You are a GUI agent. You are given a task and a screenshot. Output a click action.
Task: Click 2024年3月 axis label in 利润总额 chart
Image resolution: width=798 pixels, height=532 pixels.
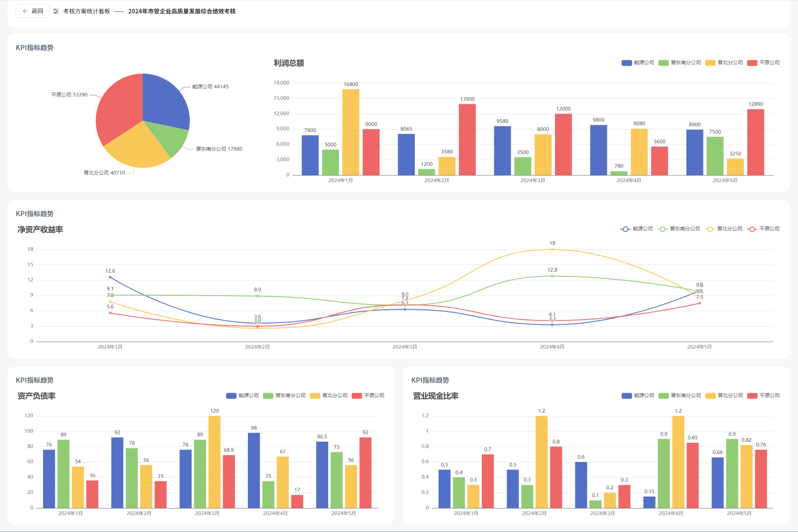[533, 181]
